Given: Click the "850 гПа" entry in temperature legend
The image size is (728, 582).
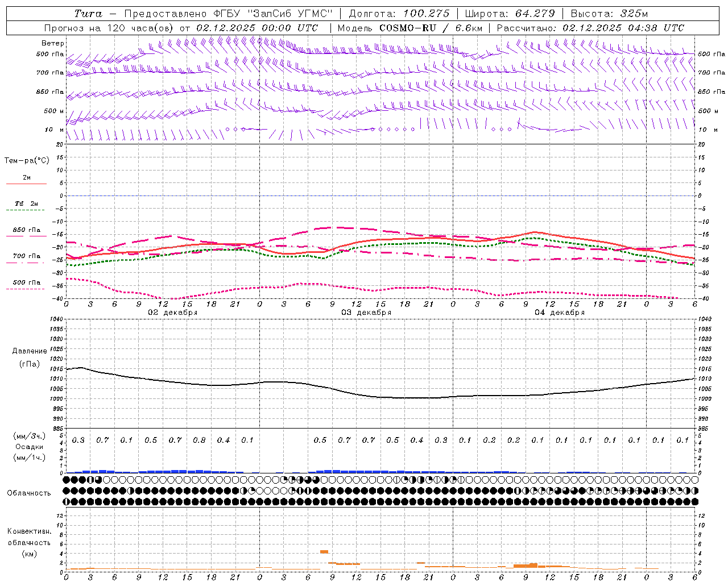Looking at the screenshot, I should click(x=26, y=230).
